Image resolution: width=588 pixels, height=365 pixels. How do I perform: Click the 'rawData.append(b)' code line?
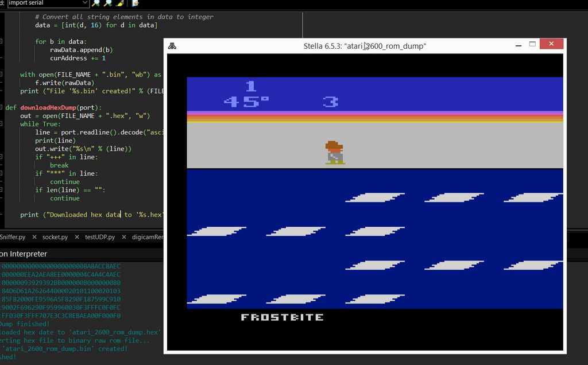click(82, 50)
